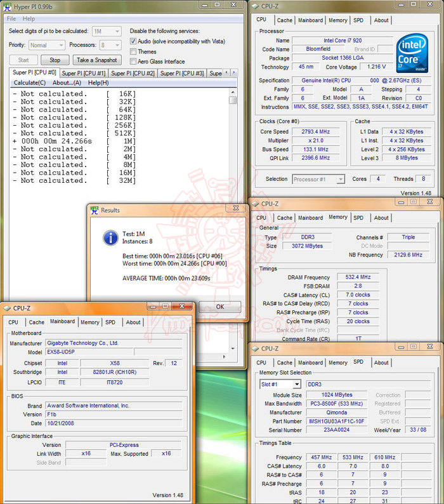
Task: Click the Threads value 8
Action: 424,179
